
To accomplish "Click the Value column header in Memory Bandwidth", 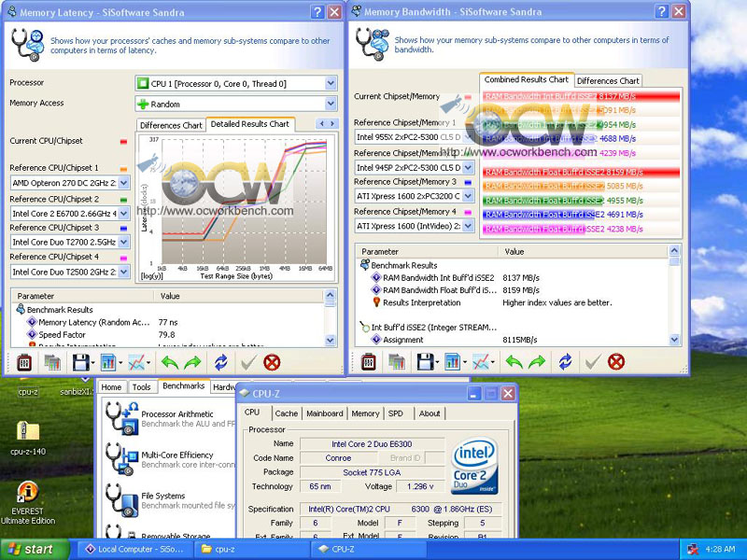I will point(583,251).
